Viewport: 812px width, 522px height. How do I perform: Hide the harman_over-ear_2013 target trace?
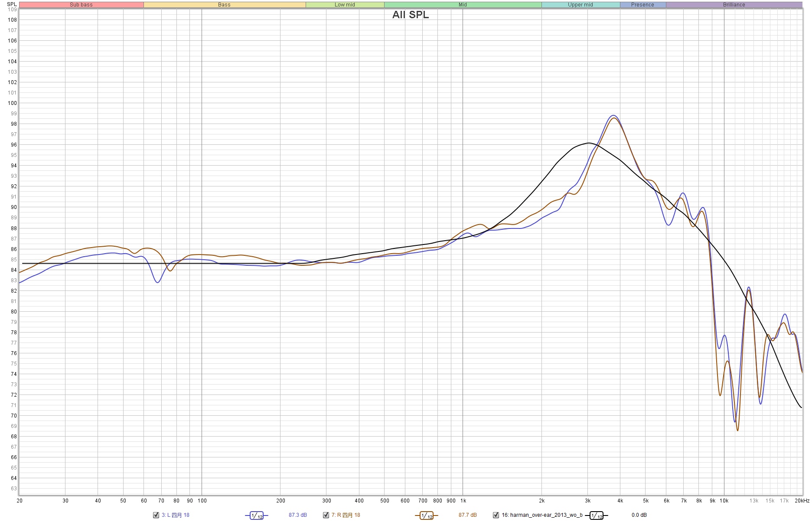point(496,515)
